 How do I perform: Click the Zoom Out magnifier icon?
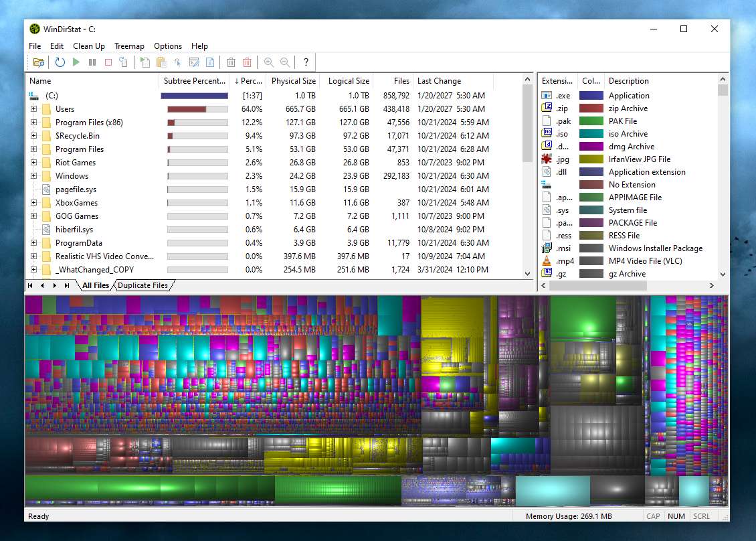tap(285, 62)
